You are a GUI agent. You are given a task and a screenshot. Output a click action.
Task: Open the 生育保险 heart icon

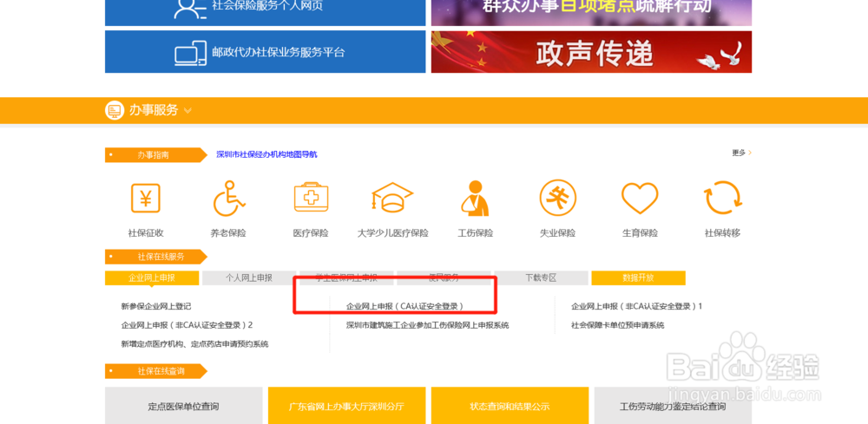point(640,199)
